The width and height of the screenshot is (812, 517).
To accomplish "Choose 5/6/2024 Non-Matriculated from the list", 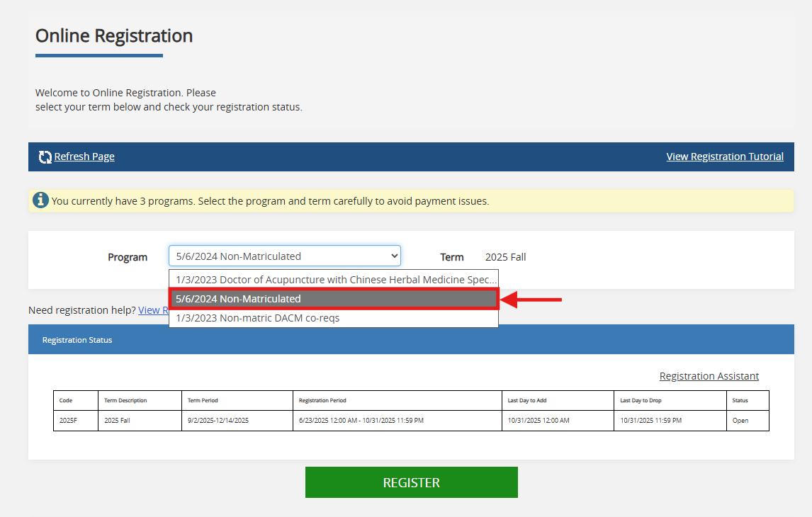I will click(x=333, y=300).
